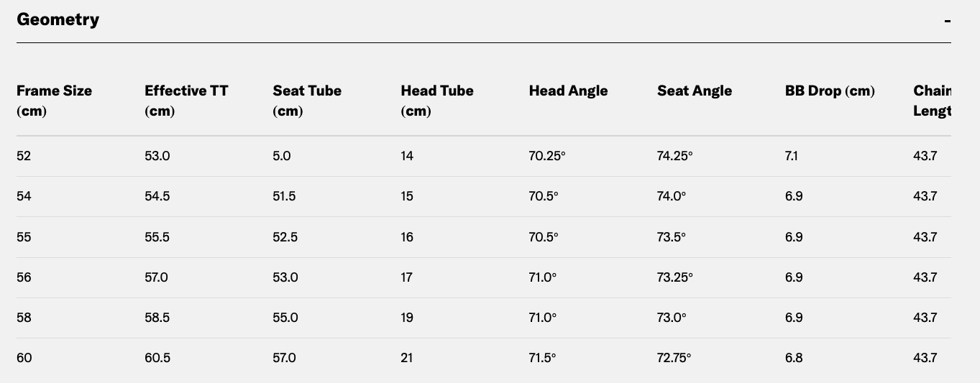Click the Seat Tube column header

click(x=307, y=101)
